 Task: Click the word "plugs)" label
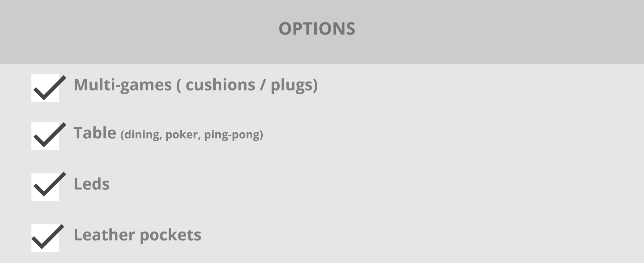click(294, 85)
